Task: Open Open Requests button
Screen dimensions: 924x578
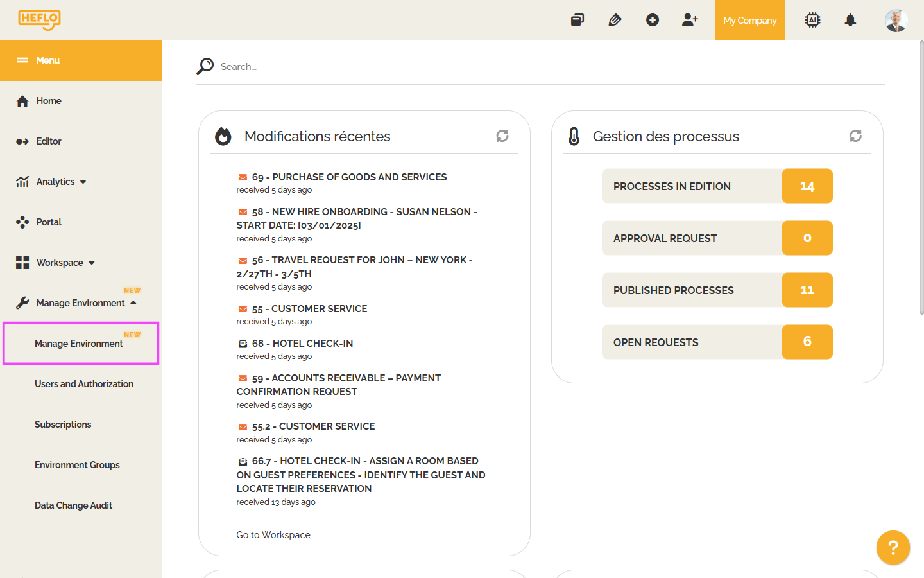Action: 717,342
